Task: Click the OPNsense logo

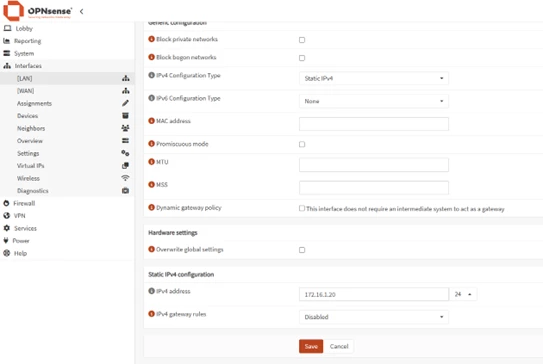Action: pyautogui.click(x=37, y=11)
